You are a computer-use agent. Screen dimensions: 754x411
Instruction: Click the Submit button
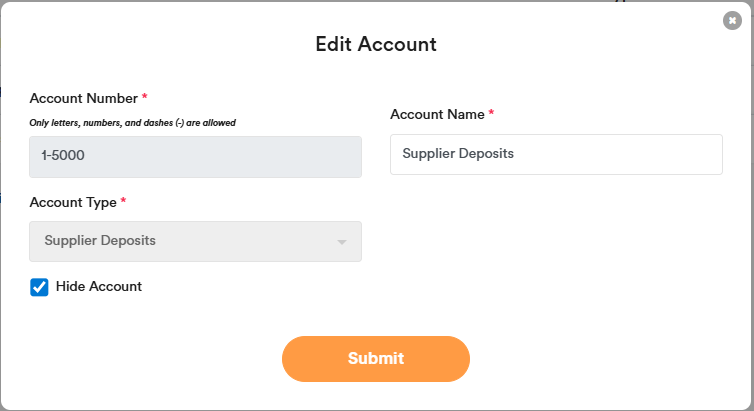point(375,358)
